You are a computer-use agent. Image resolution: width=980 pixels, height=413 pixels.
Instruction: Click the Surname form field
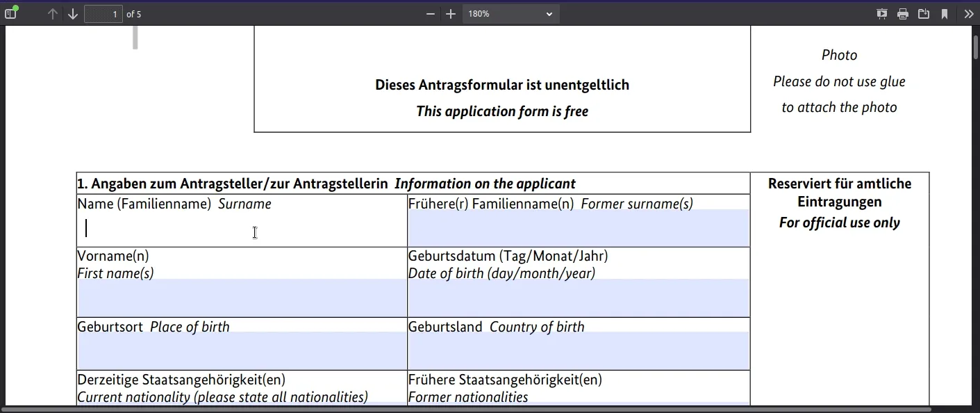240,228
